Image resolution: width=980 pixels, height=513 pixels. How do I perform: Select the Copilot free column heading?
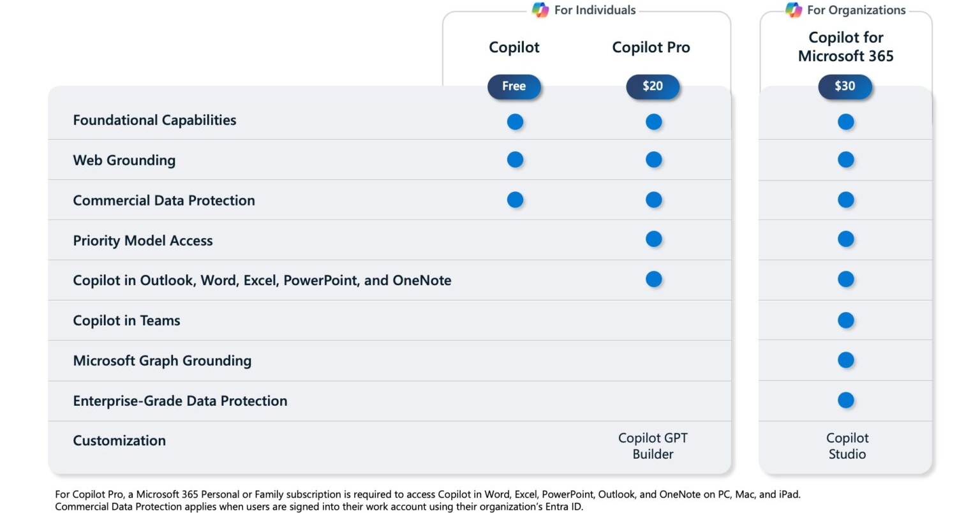pos(514,47)
